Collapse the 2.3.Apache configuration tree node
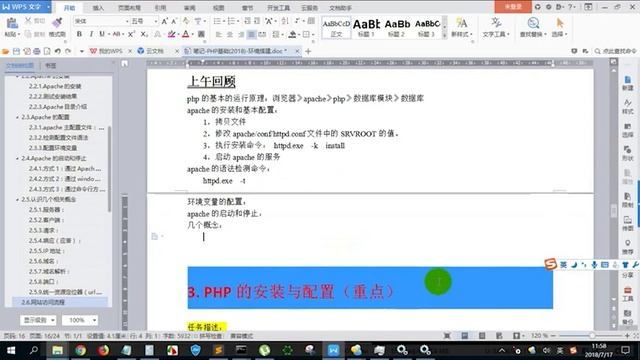Image resolution: width=640 pixels, height=360 pixels. (18, 117)
